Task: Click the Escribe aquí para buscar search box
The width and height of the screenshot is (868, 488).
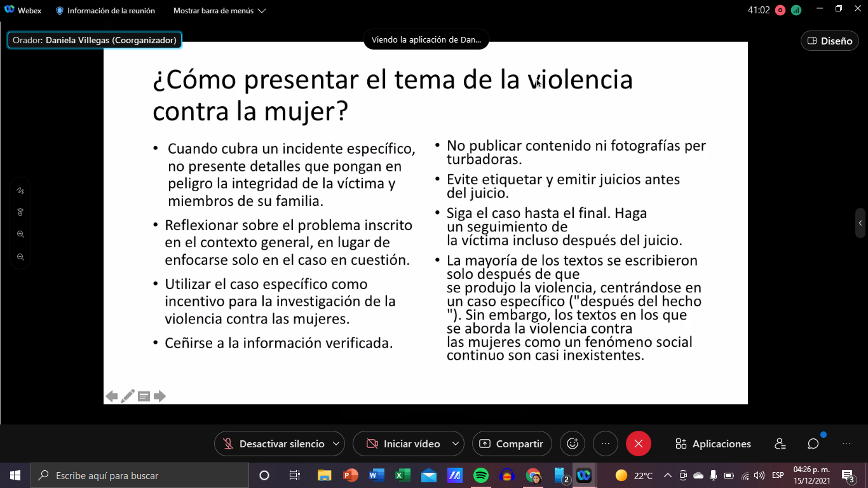Action: click(139, 475)
